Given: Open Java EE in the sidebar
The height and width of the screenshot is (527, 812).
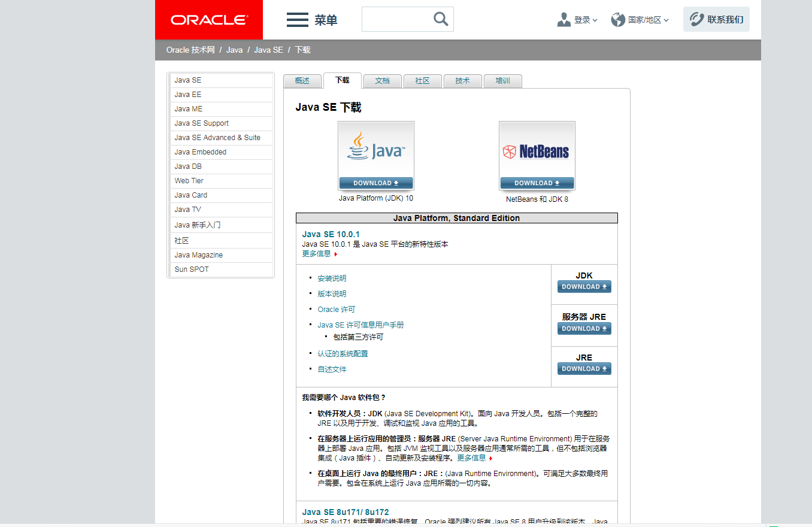Looking at the screenshot, I should (x=221, y=95).
